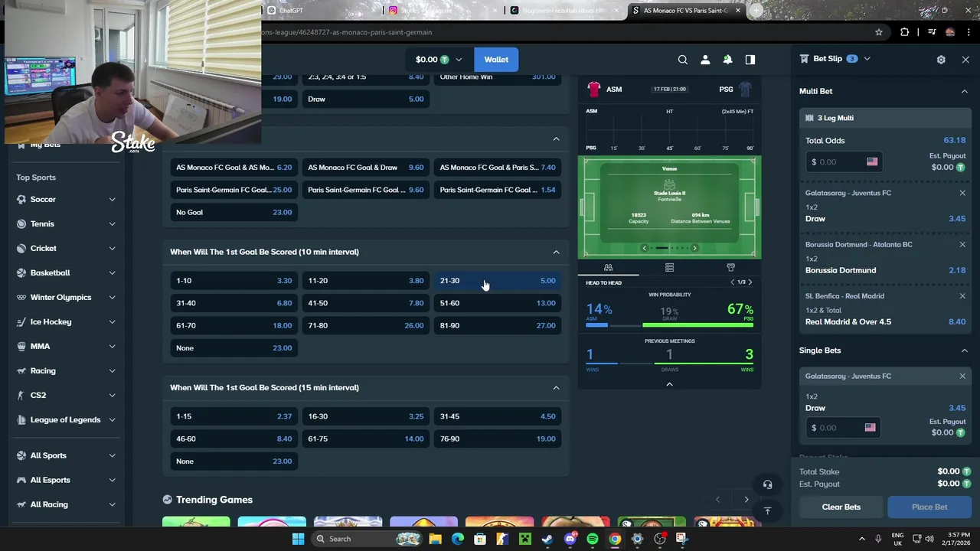980x551 pixels.
Task: Go to next head to head page
Action: coord(750,282)
